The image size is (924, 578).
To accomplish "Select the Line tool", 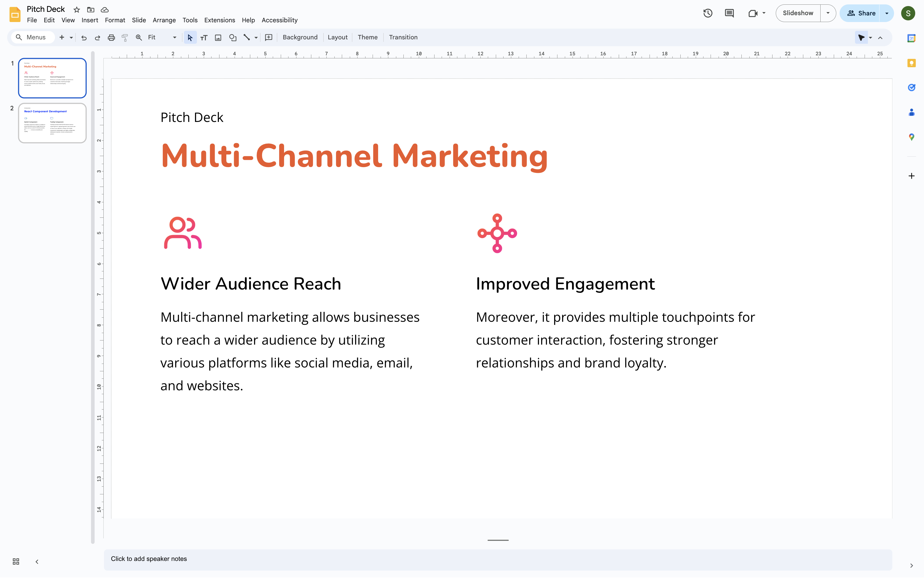I will (247, 37).
